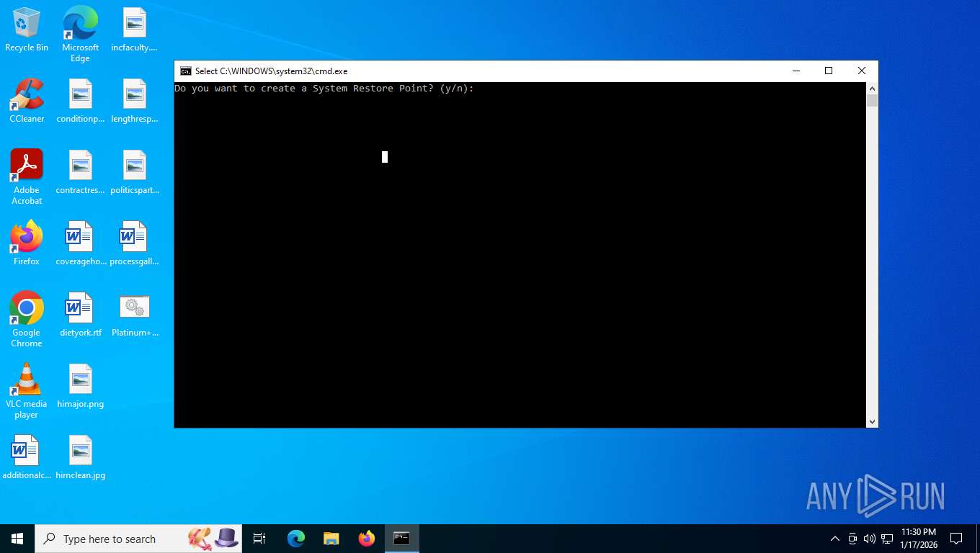980x553 pixels.
Task: Click the cmd scrollbar up arrow
Action: tap(872, 89)
